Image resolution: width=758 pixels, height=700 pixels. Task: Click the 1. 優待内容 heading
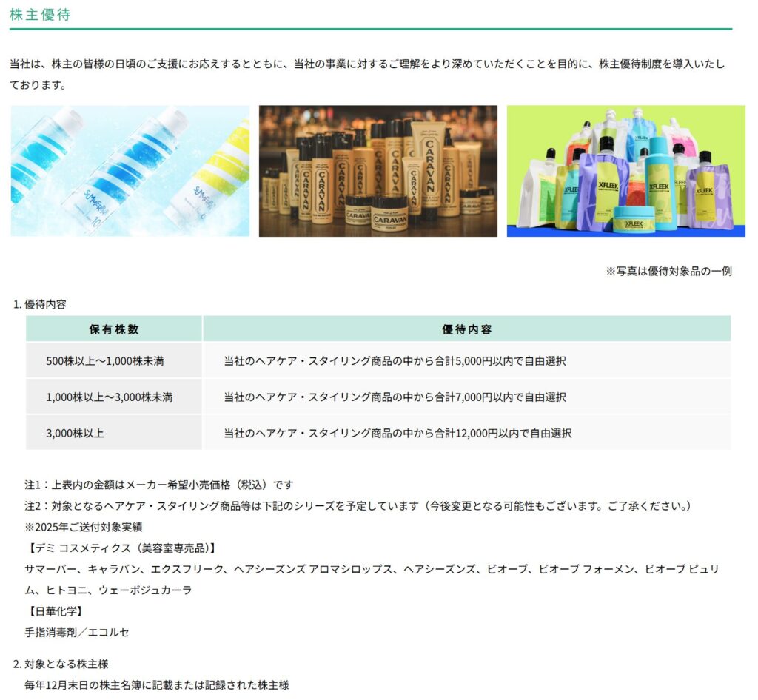pyautogui.click(x=40, y=304)
